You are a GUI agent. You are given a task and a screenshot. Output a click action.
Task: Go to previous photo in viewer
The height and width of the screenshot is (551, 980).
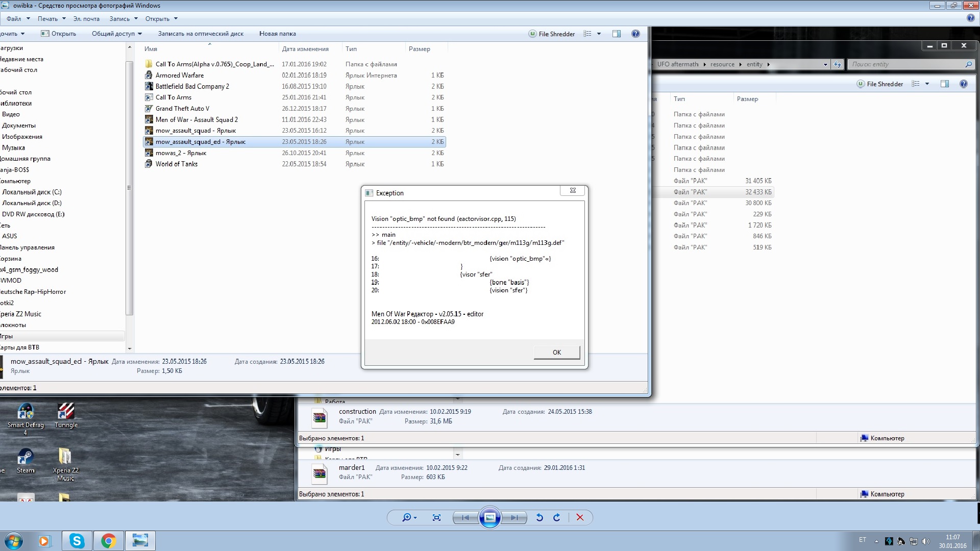click(x=465, y=517)
